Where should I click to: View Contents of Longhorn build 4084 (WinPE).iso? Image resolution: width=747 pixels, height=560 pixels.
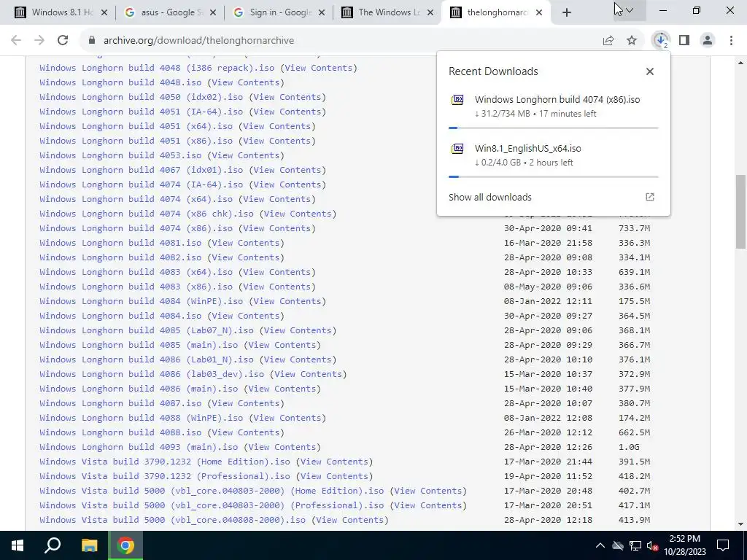[x=287, y=301]
